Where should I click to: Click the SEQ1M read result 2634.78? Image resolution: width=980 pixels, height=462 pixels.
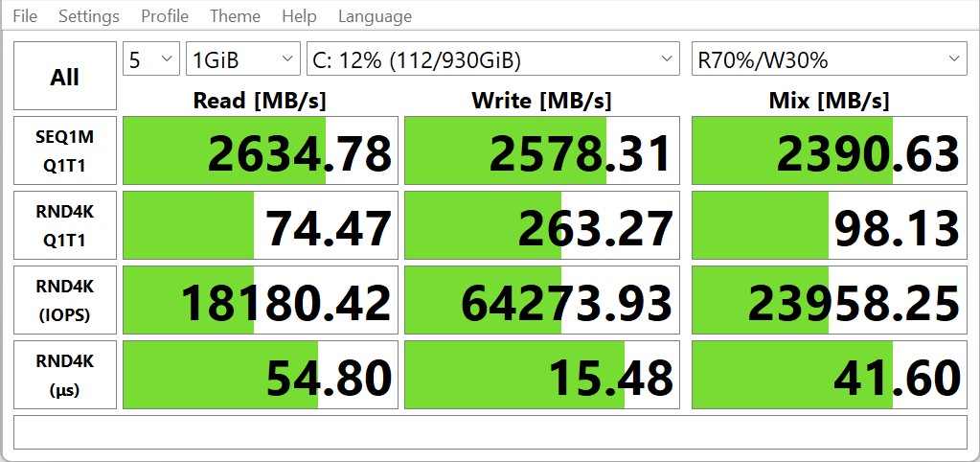click(x=260, y=150)
